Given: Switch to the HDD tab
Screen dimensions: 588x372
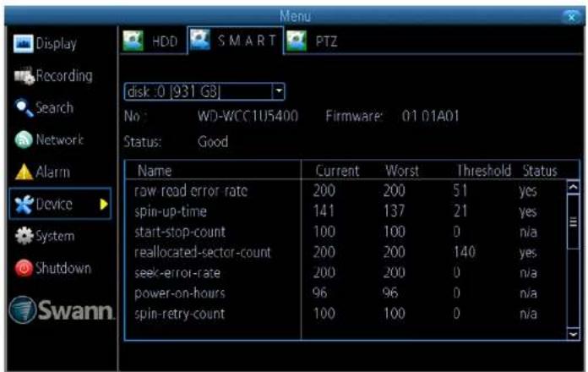Looking at the screenshot, I should 153,41.
